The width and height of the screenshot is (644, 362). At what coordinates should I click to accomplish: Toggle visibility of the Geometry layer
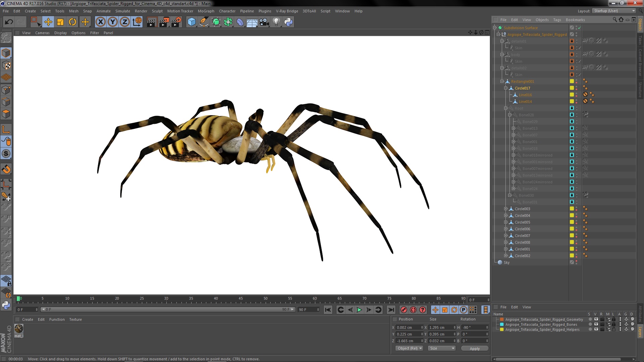pyautogui.click(x=596, y=319)
